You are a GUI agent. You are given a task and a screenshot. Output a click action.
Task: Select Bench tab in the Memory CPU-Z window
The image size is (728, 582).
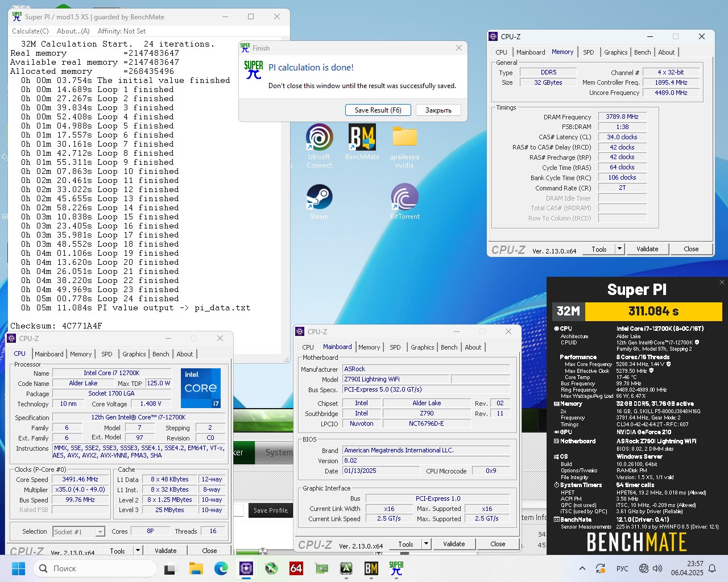[x=642, y=52]
